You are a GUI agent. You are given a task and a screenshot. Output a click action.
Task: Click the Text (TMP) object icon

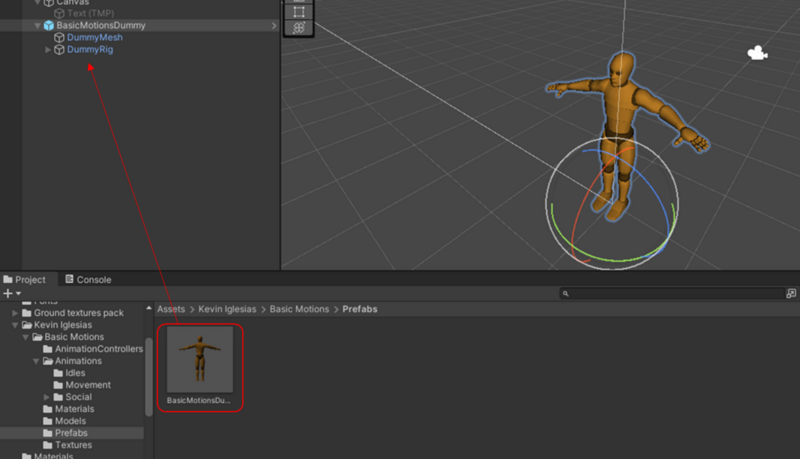click(59, 13)
